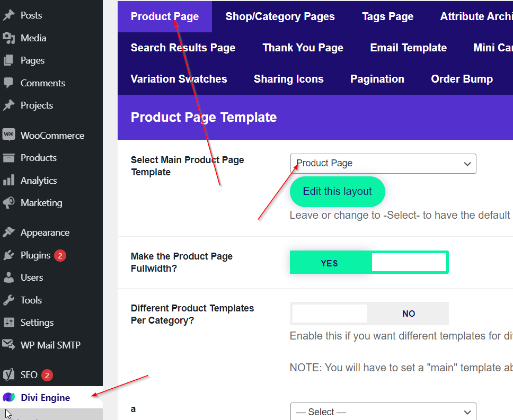Screen dimensions: 513x420
Task: Select the Analytics bar chart icon
Action: point(8,181)
